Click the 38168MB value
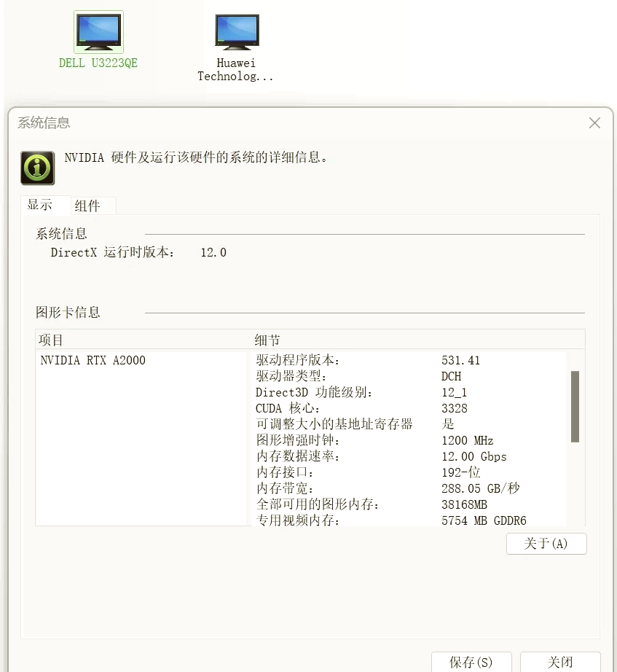 click(464, 504)
